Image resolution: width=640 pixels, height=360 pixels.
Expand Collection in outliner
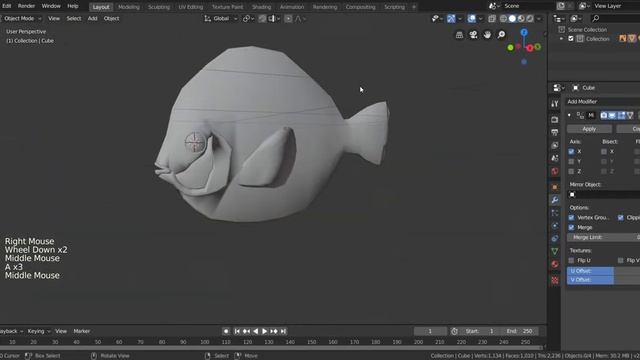click(562, 39)
